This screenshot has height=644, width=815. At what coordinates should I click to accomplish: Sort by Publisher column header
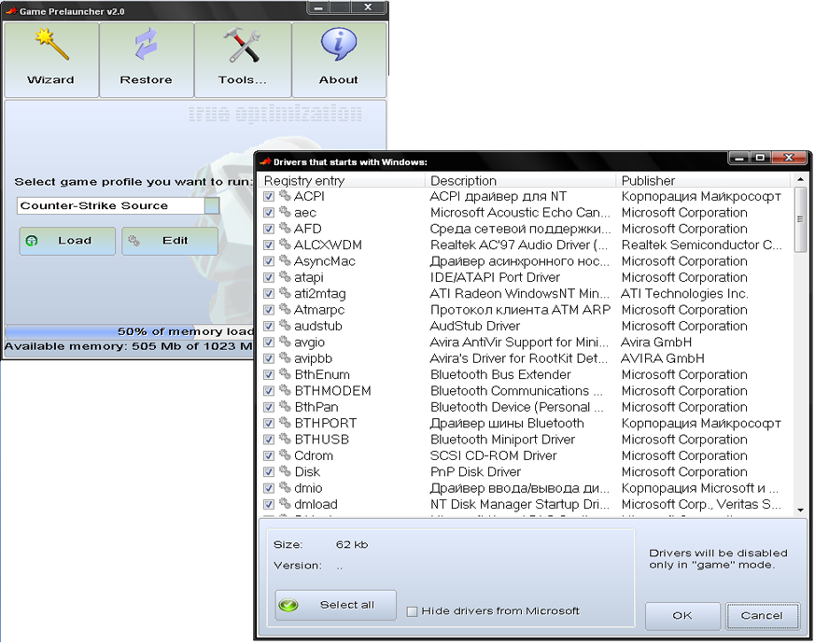coord(703,180)
